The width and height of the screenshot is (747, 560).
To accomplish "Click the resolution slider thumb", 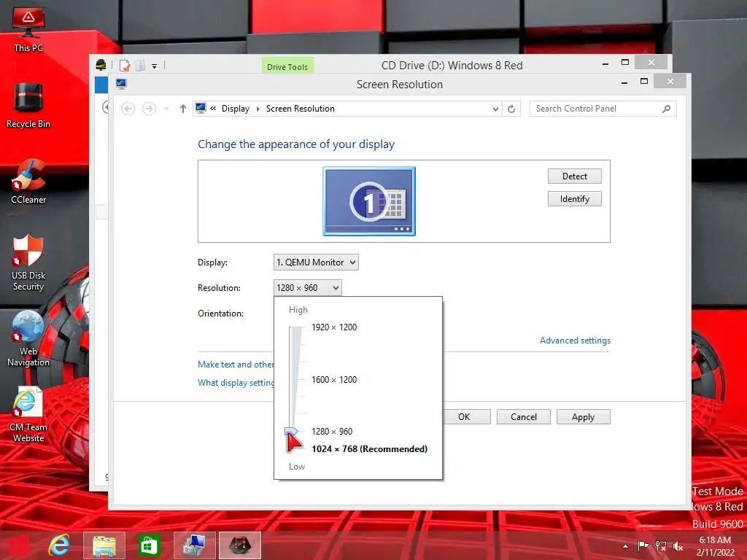I will [x=291, y=432].
